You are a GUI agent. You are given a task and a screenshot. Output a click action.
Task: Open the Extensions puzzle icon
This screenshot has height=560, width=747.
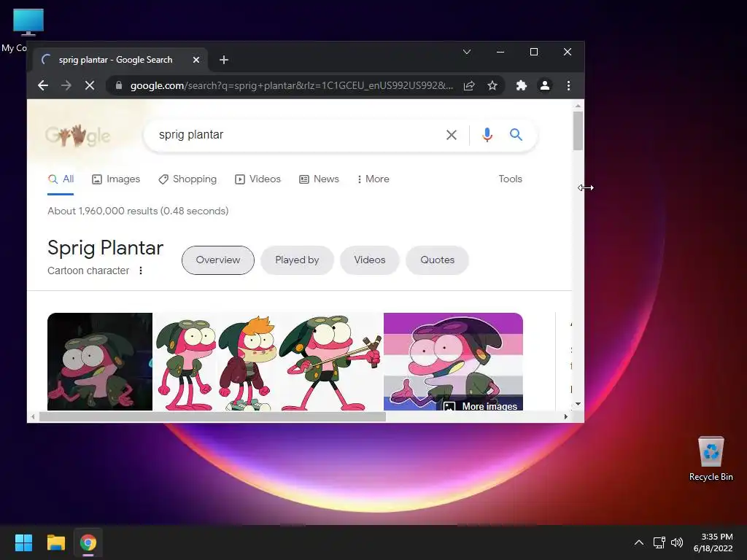[522, 86]
